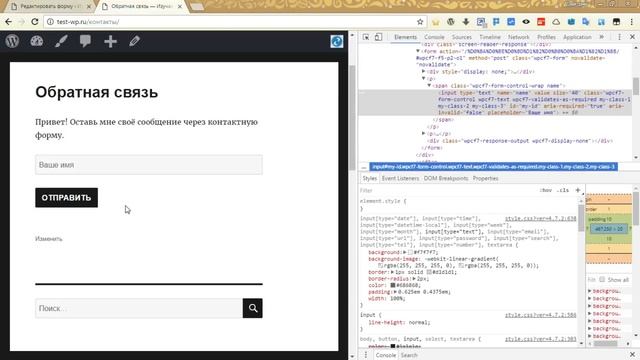Show more DevTools tabs with double chevron
Image resolution: width=640 pixels, height=360 pixels.
(x=601, y=37)
